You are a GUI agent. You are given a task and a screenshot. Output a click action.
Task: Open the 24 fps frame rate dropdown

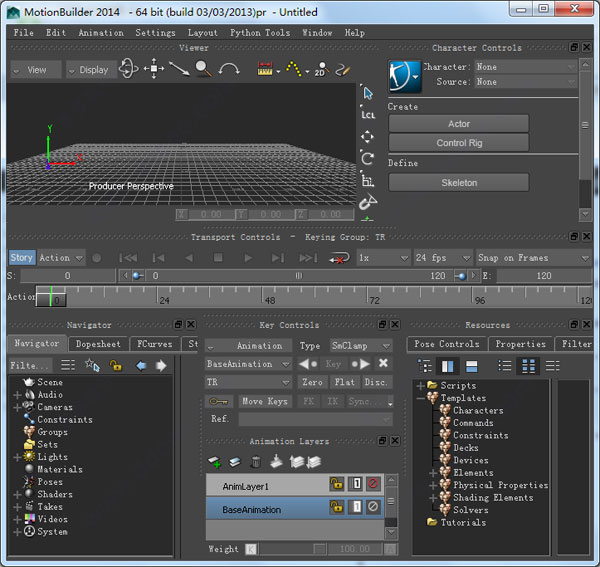[x=443, y=258]
